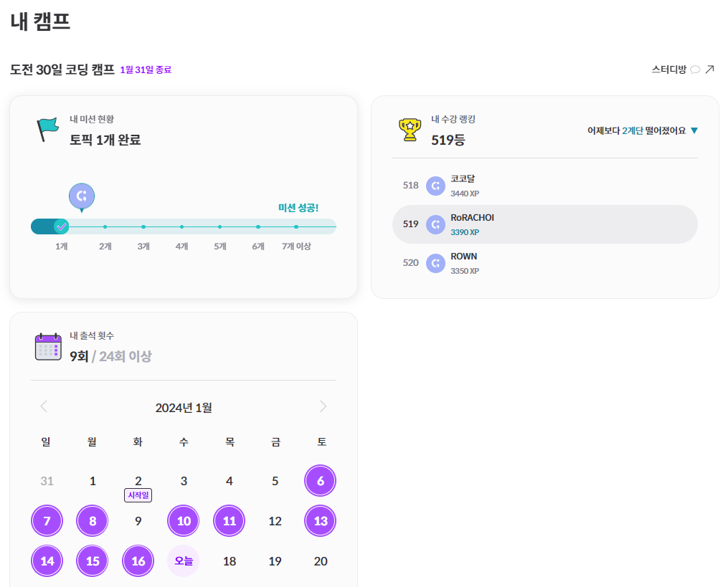
Task: Select the highlighted RoRACHOI ranking row
Action: pos(544,224)
